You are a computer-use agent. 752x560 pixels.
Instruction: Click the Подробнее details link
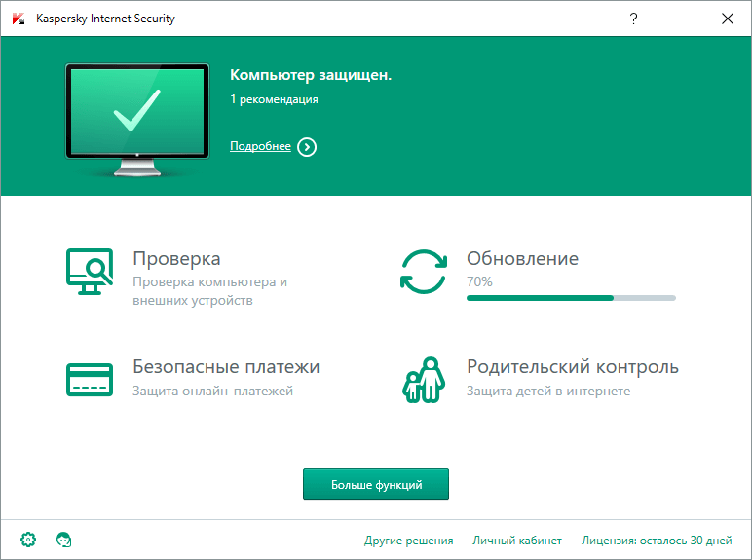pos(260,146)
